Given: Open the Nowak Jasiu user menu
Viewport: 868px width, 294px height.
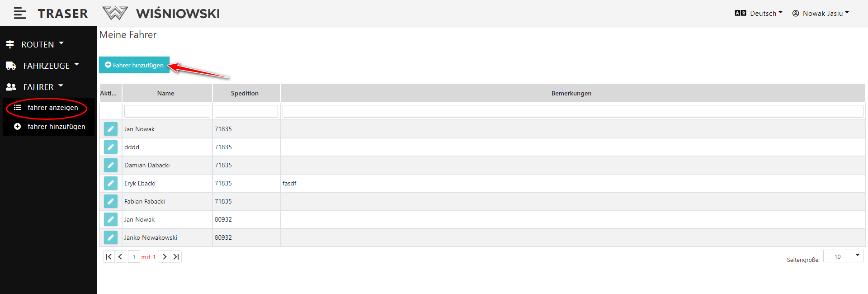Looking at the screenshot, I should (x=821, y=14).
